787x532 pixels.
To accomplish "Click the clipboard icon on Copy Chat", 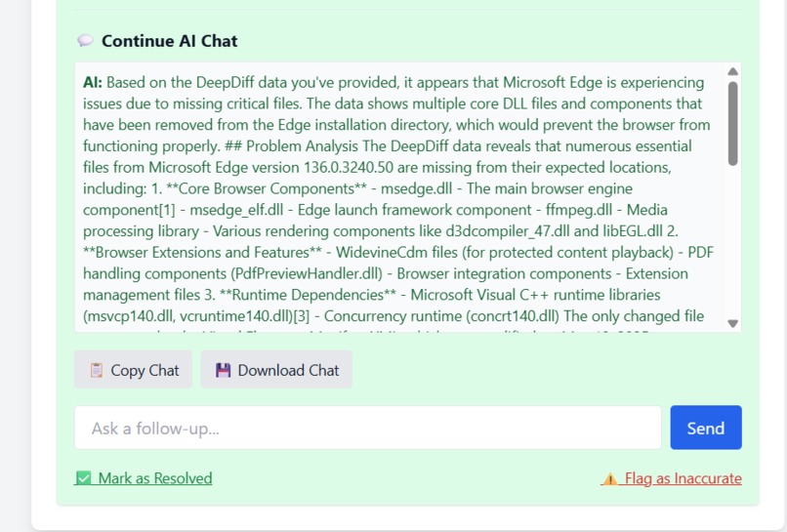I will point(97,370).
